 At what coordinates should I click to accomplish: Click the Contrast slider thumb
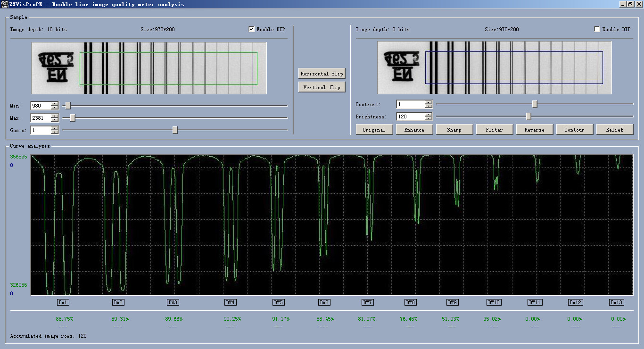tap(535, 104)
